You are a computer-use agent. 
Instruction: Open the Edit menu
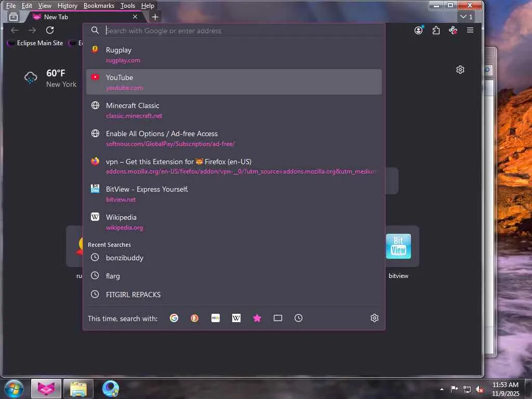27,5
